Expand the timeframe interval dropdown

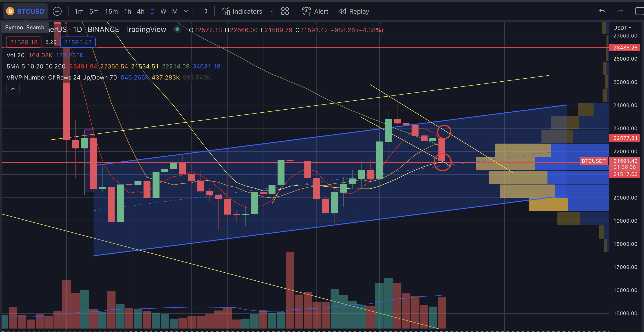pos(186,11)
